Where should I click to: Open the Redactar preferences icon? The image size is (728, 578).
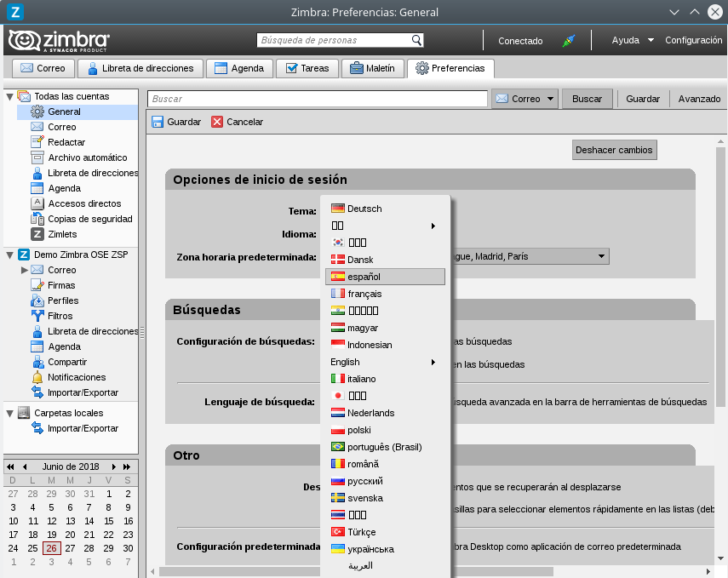click(x=37, y=142)
